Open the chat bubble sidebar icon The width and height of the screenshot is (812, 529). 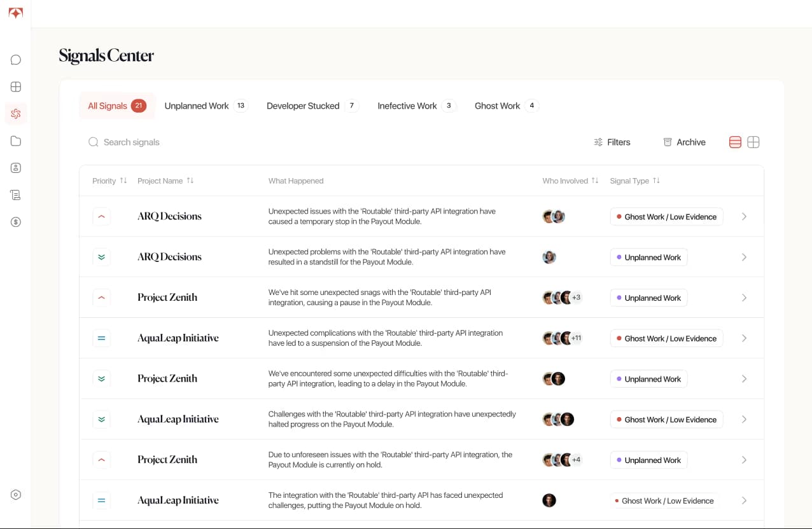point(16,60)
